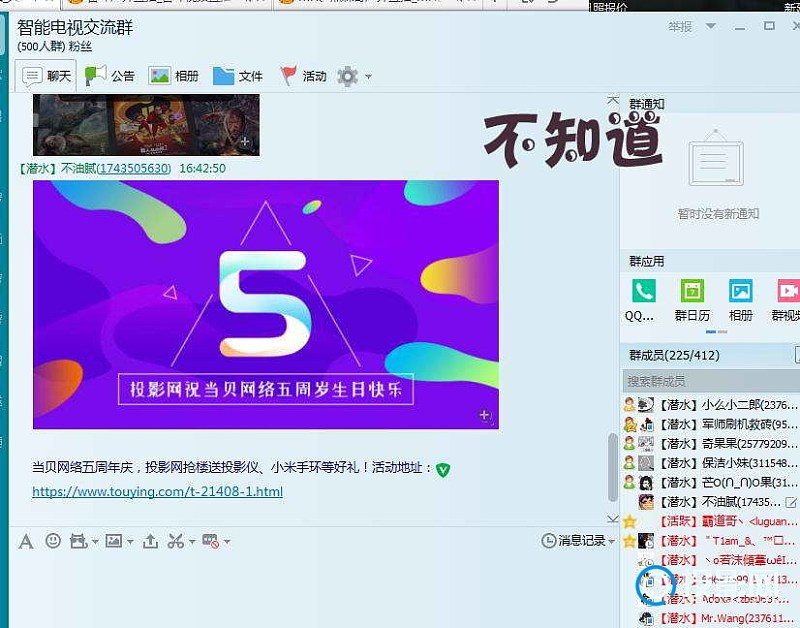
Task: Open the 相册 app icon under 群应用
Action: tap(741, 299)
